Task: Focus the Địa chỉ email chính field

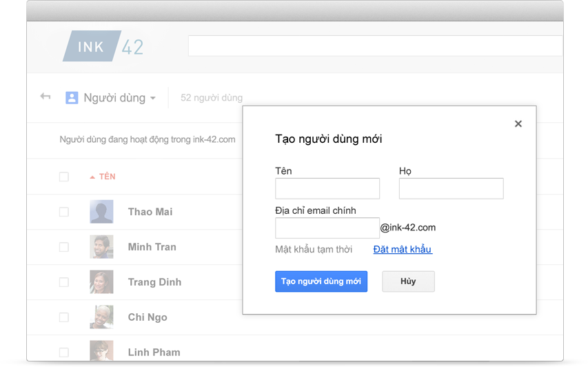Action: (327, 228)
